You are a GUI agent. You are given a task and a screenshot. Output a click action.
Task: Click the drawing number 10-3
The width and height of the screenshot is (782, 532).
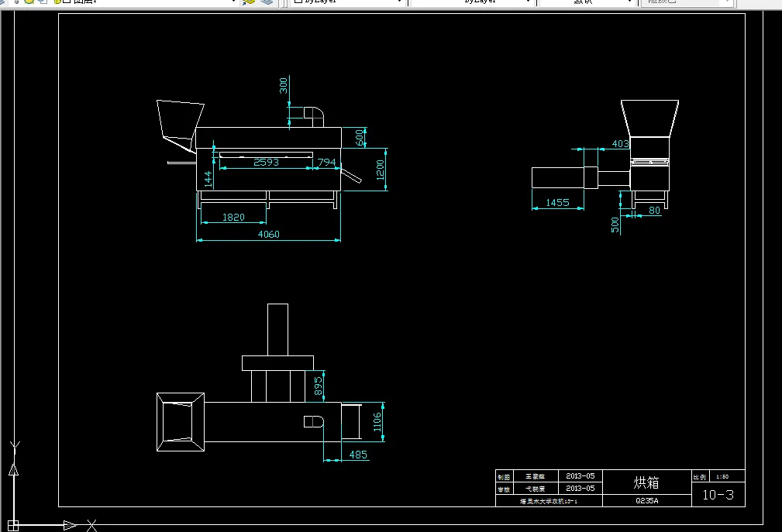point(718,495)
